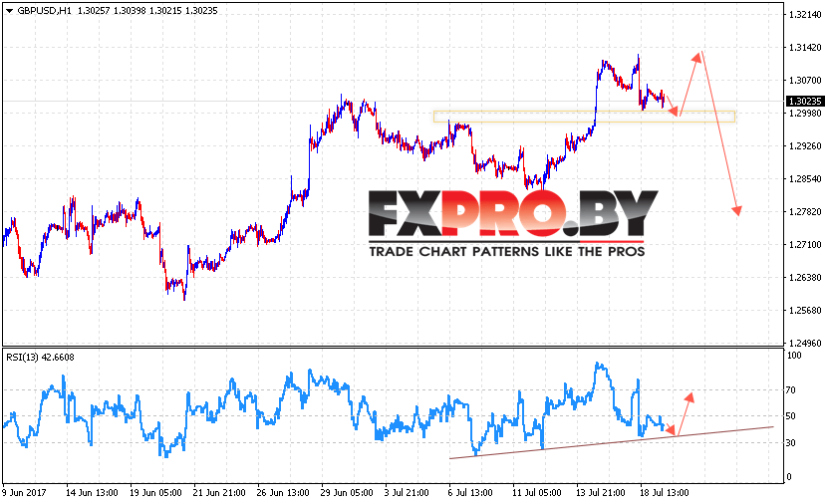Click the 1.29980 price axis label
Screen dimensions: 826x504
click(805, 114)
